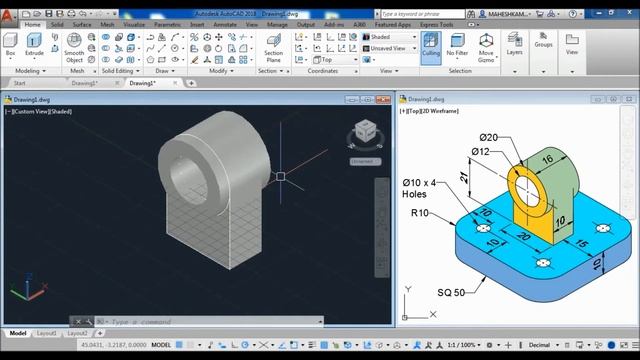Image resolution: width=640 pixels, height=360 pixels.
Task: Click the Solid Union icon
Action: click(x=106, y=37)
